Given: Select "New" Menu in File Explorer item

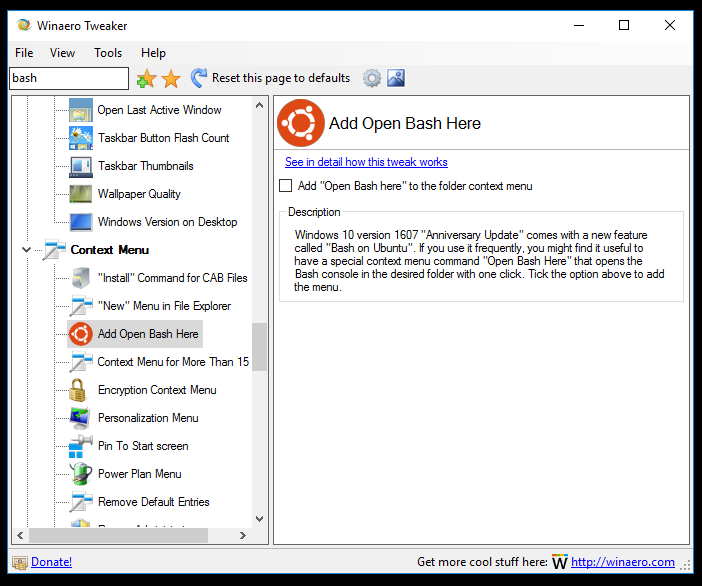Looking at the screenshot, I should (x=164, y=306).
